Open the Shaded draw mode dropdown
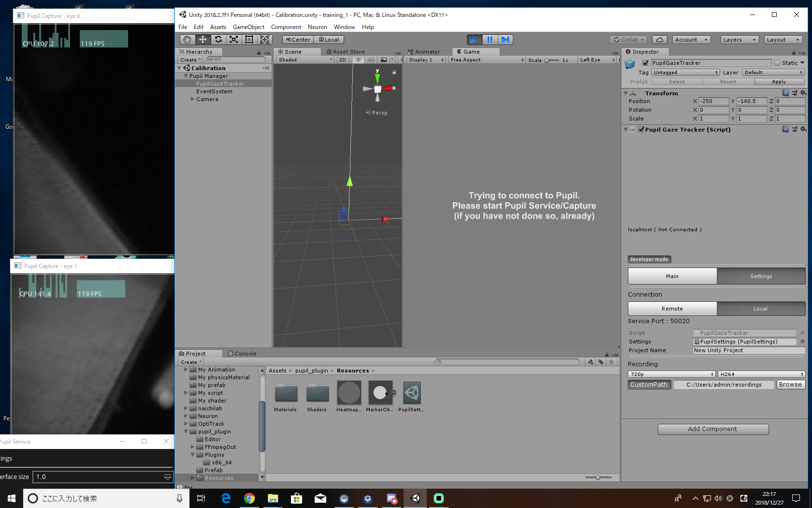 click(x=305, y=60)
